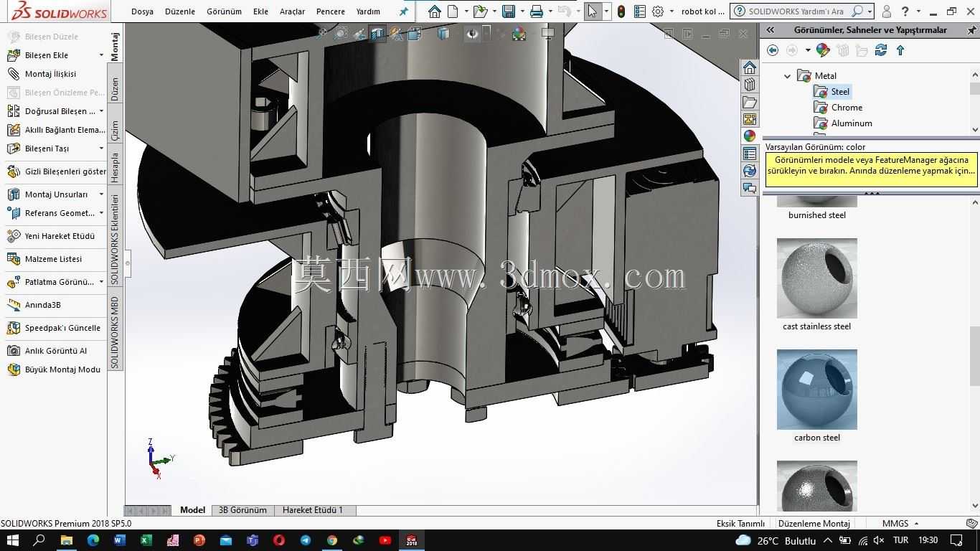Viewport: 980px width, 551px height.
Task: Pin the Appearances task pane
Action: pyautogui.click(x=971, y=30)
